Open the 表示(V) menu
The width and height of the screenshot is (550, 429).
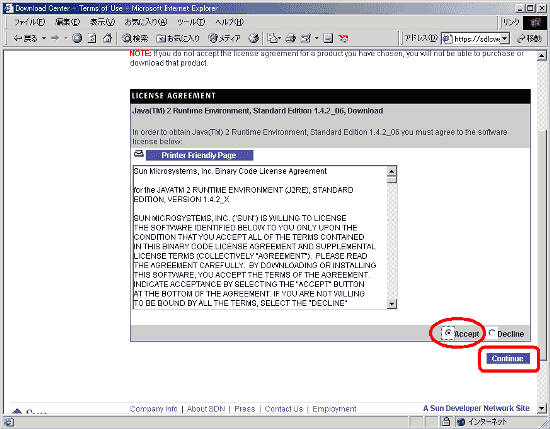102,22
